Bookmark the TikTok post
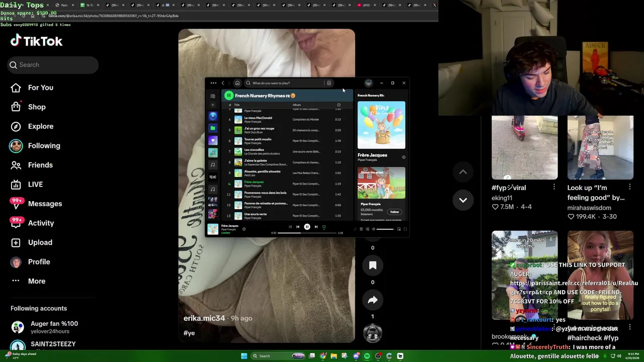 pyautogui.click(x=373, y=265)
